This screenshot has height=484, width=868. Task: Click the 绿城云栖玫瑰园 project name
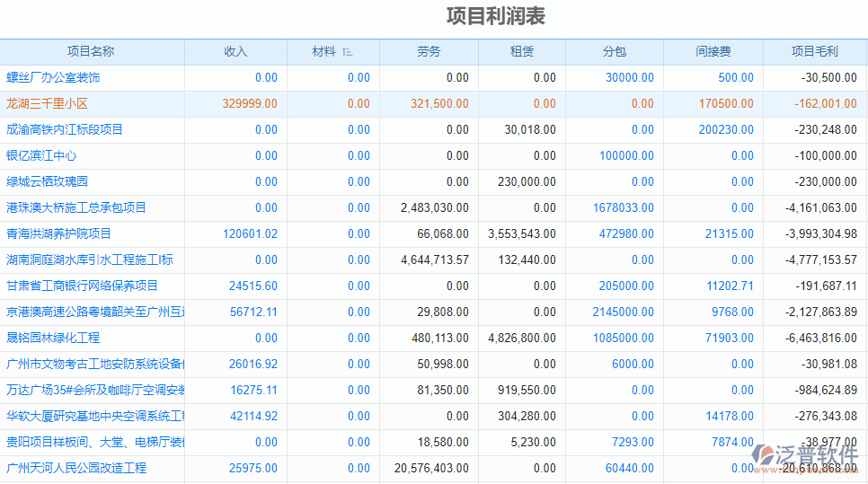point(47,182)
